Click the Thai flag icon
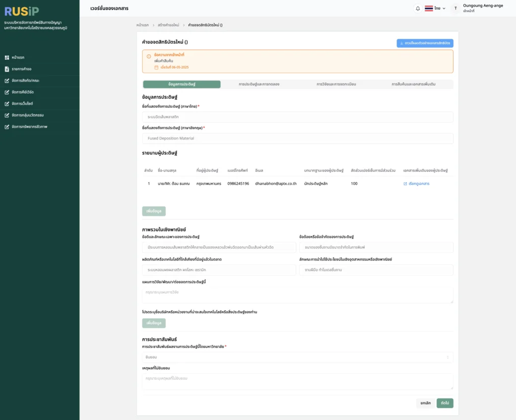This screenshot has width=516, height=420. click(428, 8)
